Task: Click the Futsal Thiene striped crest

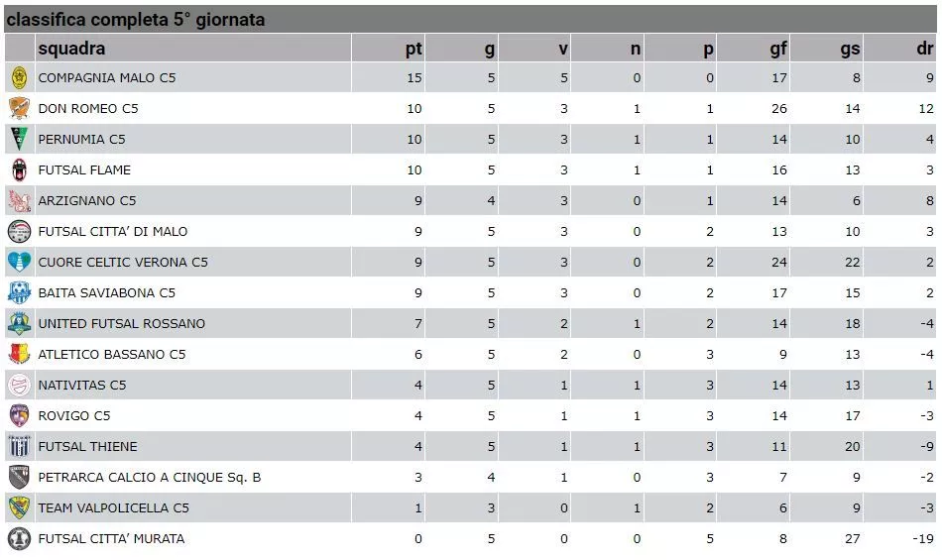Action: (x=19, y=447)
